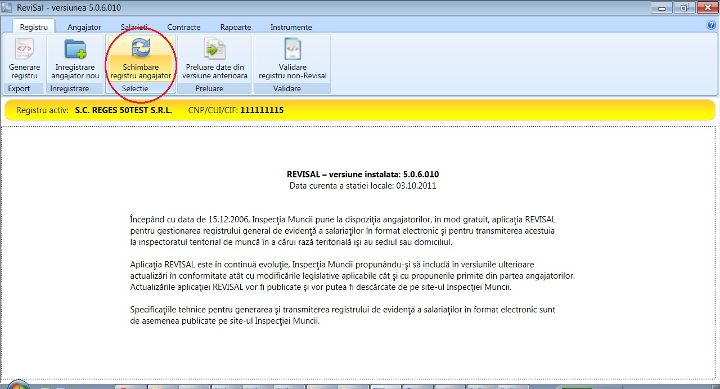The height and width of the screenshot is (389, 720).
Task: Click the REVISAL versiune instalata heading
Action: coord(363,174)
